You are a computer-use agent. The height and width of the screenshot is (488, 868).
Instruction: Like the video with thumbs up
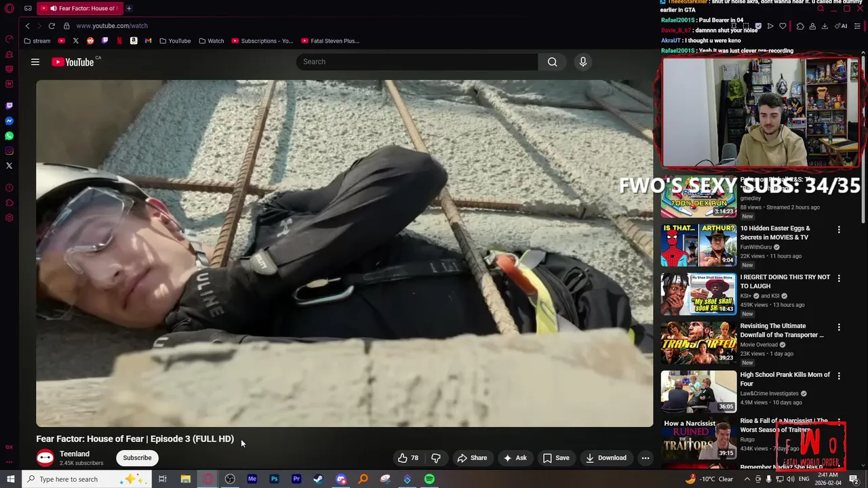click(408, 458)
